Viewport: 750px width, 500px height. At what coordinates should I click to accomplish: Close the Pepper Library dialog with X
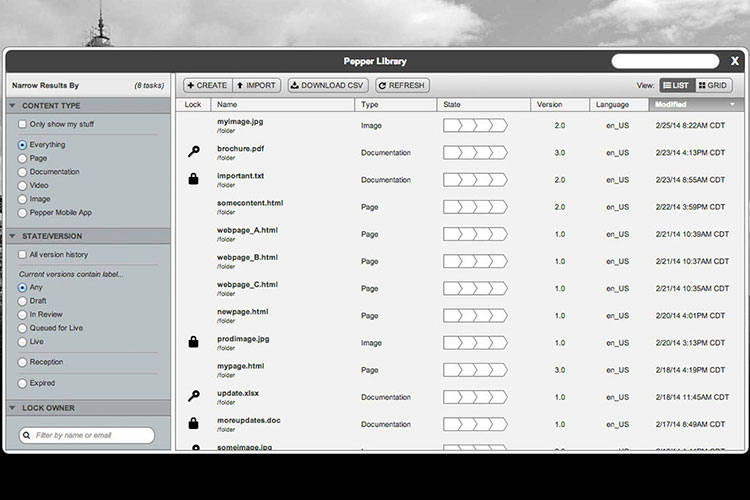(735, 61)
